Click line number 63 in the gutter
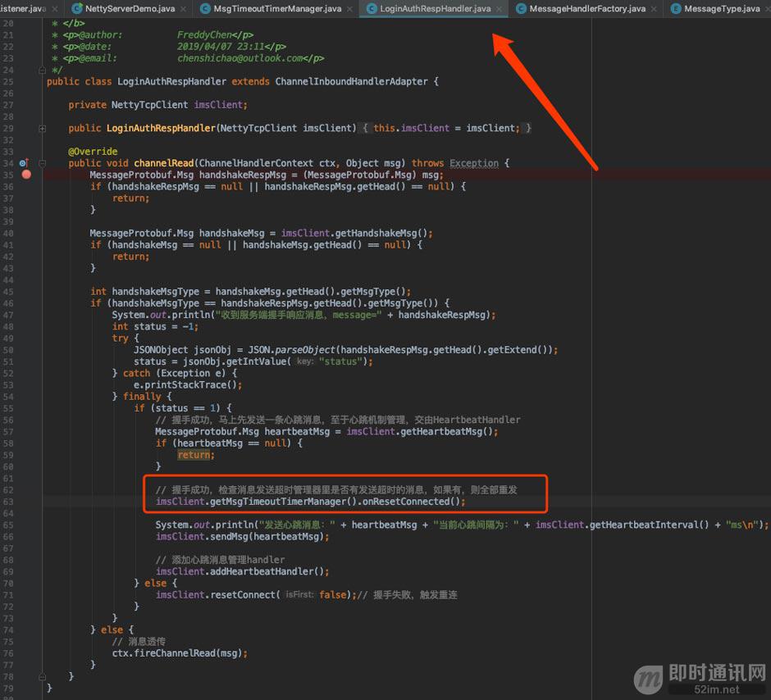The width and height of the screenshot is (771, 700). [8, 502]
